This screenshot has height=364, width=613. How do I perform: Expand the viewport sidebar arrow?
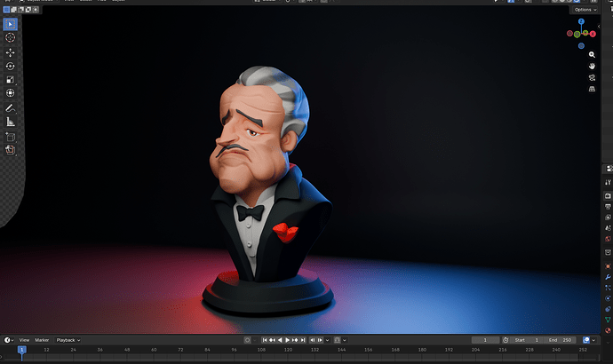[x=599, y=27]
